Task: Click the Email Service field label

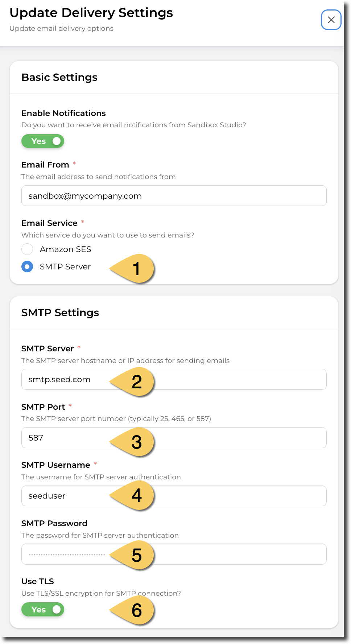Action: point(49,223)
